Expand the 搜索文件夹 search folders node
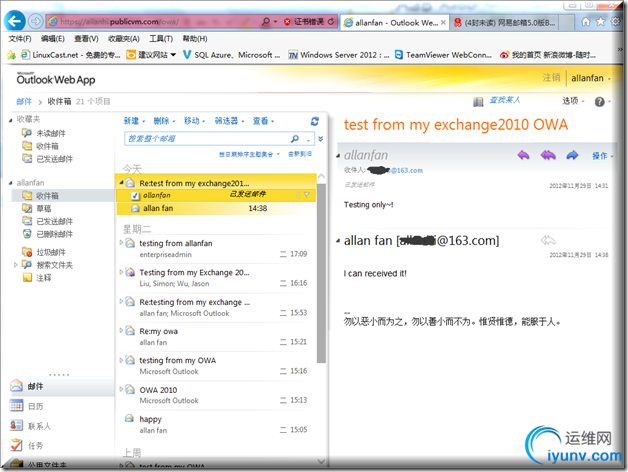Image resolution: width=628 pixels, height=472 pixels. pos(15,265)
